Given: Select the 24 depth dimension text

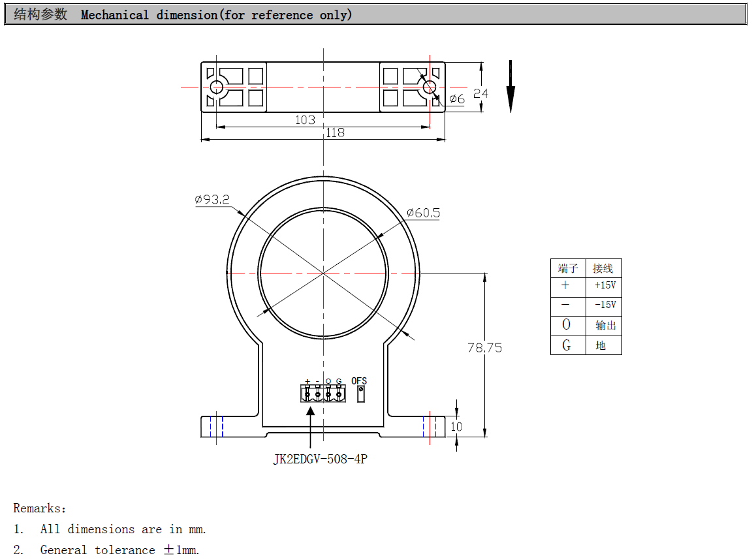Looking at the screenshot, I should tap(480, 93).
